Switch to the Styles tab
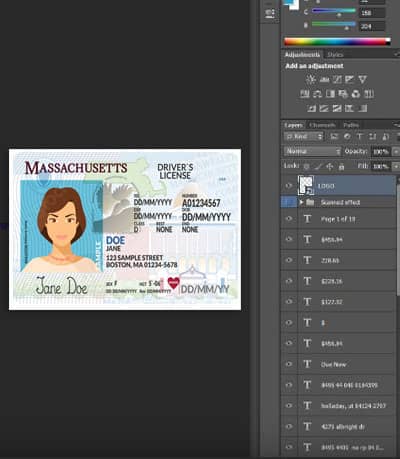Image resolution: width=400 pixels, height=459 pixels. [335, 55]
